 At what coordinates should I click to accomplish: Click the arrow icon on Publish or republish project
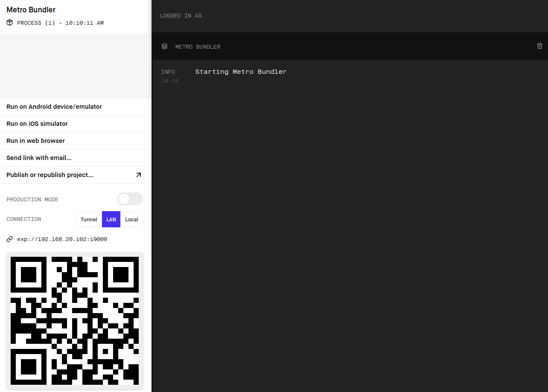[138, 175]
